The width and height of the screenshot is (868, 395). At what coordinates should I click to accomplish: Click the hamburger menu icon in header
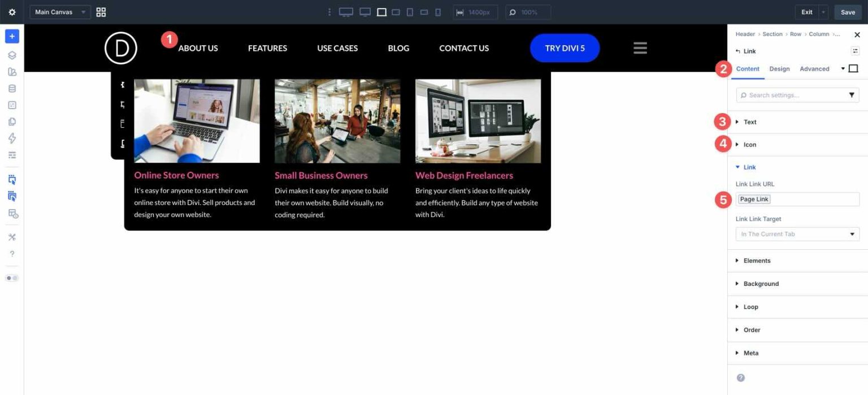(x=640, y=48)
